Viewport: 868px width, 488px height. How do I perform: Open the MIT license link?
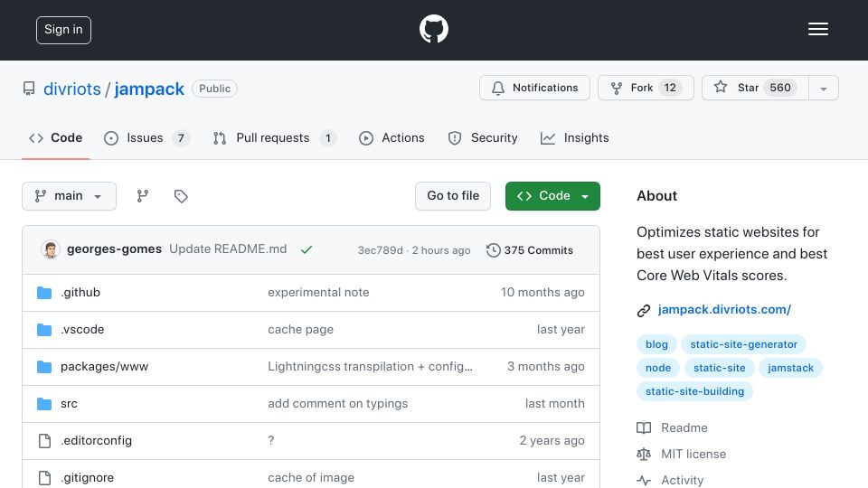coord(693,454)
